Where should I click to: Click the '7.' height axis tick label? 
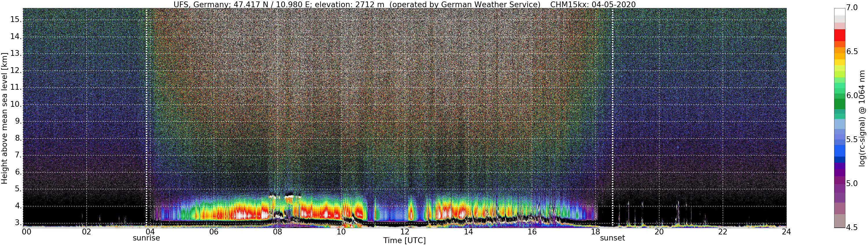point(18,155)
